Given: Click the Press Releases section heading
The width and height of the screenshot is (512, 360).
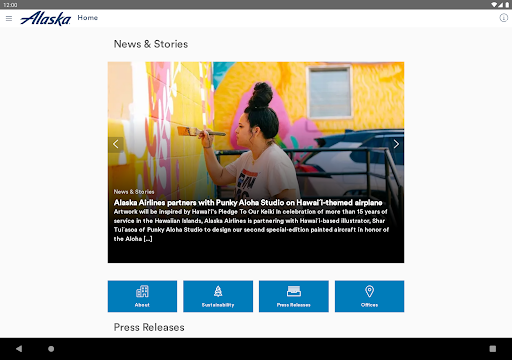Looking at the screenshot, I should click(x=149, y=327).
